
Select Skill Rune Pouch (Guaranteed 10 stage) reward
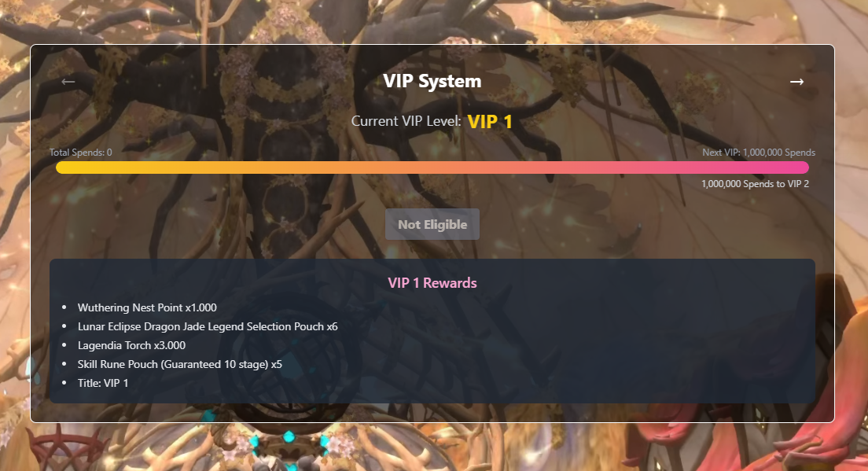(180, 364)
